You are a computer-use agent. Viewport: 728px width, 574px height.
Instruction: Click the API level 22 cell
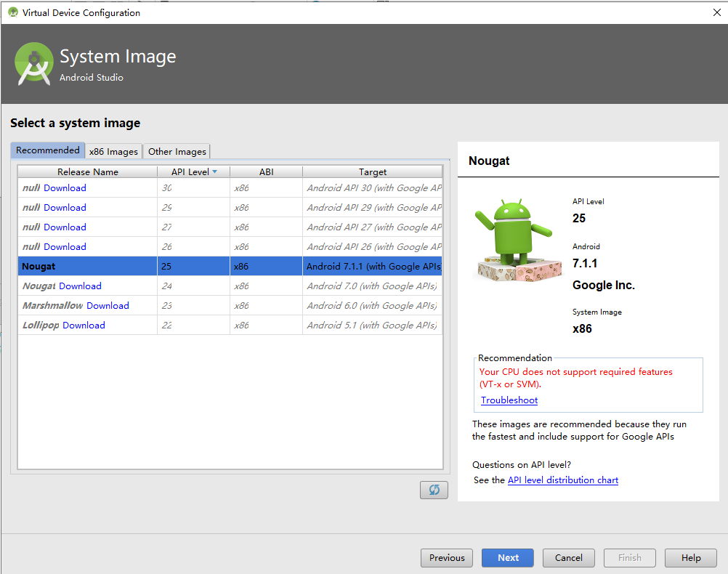pos(193,325)
